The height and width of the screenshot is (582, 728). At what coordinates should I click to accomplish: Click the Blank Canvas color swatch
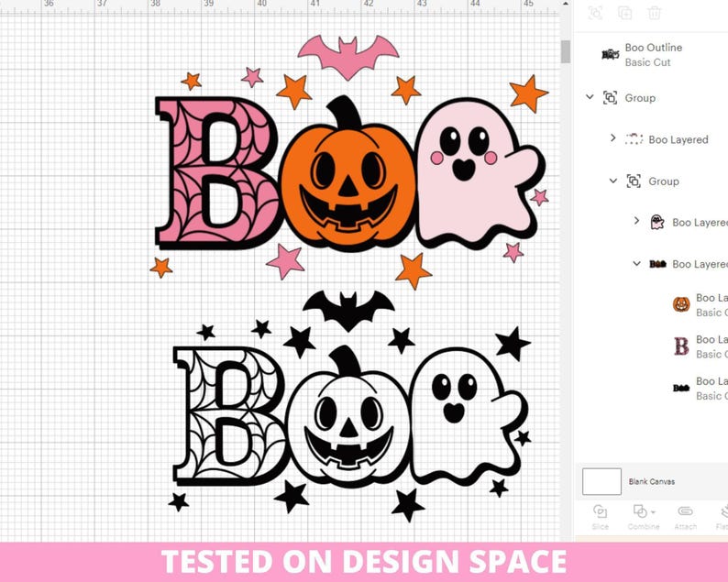pos(601,482)
